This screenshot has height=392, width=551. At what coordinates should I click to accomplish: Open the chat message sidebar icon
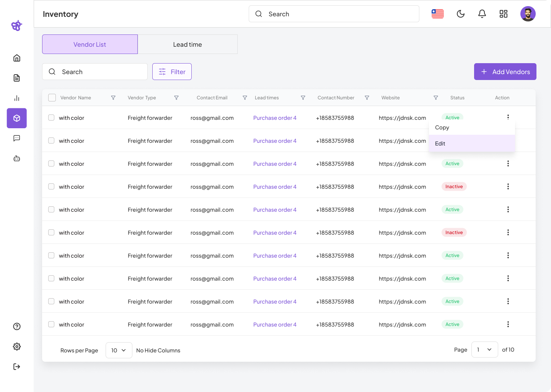tap(17, 138)
